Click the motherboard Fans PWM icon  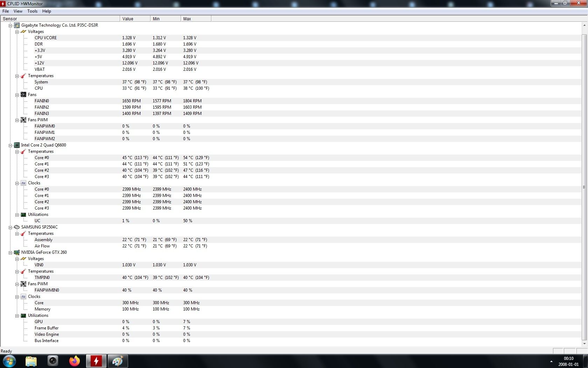click(x=23, y=120)
